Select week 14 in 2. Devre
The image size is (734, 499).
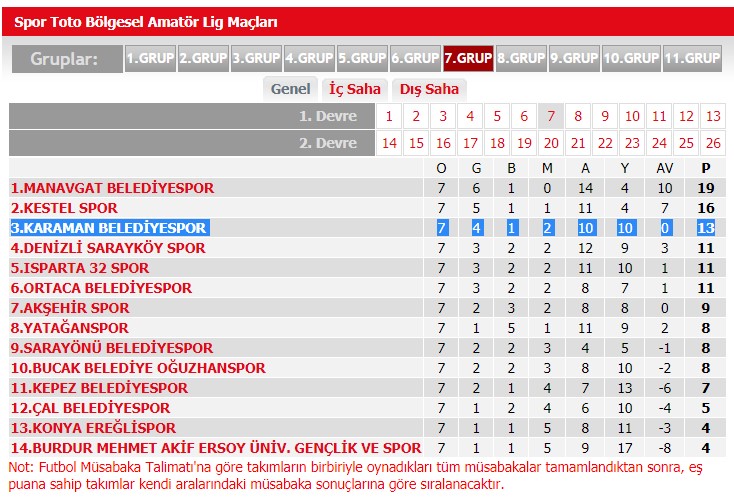click(x=389, y=143)
